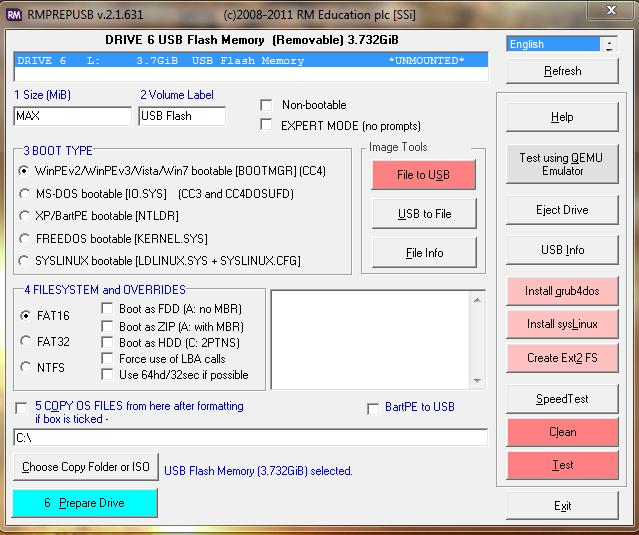The width and height of the screenshot is (639, 535).
Task: Choose SYSLINUX bootable boot type
Action: point(24,261)
